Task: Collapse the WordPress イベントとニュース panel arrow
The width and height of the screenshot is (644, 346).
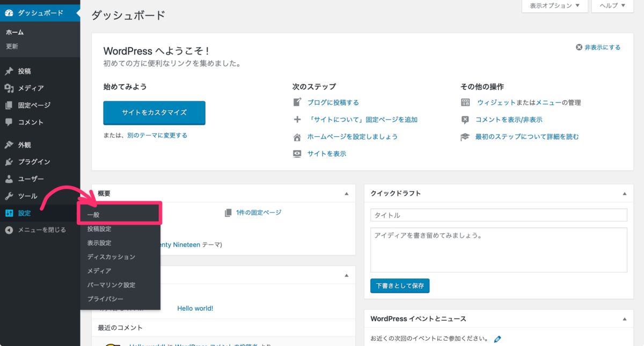Action: [x=624, y=319]
